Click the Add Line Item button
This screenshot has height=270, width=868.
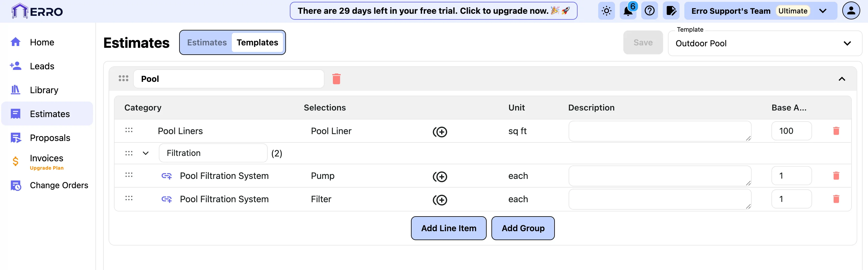point(448,228)
